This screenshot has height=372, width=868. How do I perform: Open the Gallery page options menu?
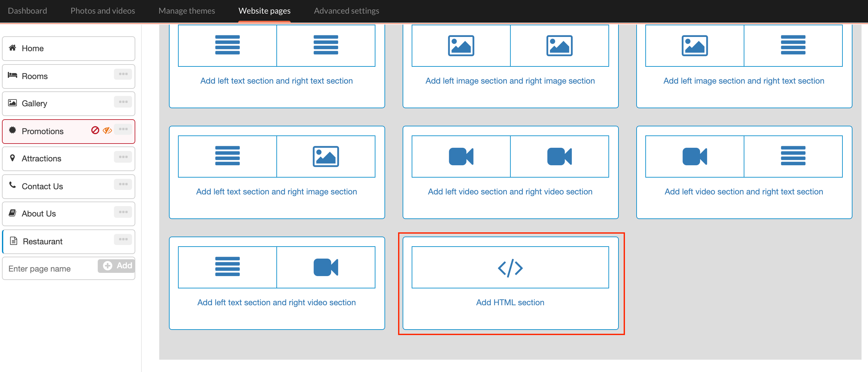coord(123,102)
